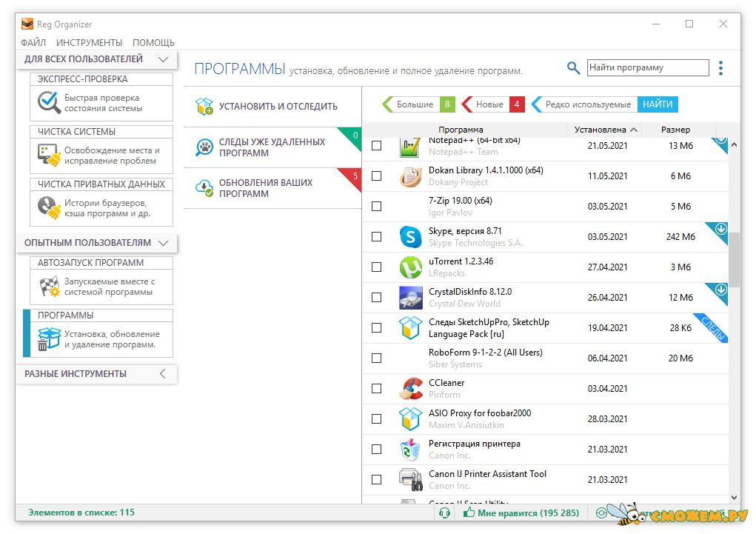
Task: Click the install and track box icon
Action: (204, 106)
